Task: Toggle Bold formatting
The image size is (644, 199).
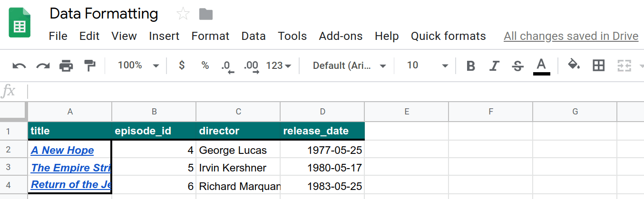Action: [470, 66]
